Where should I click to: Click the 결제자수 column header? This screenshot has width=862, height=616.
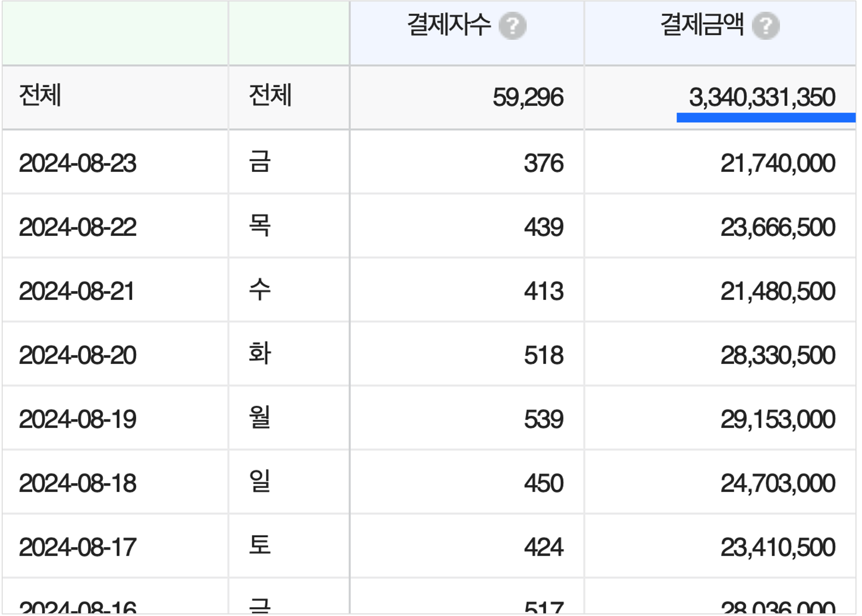(449, 25)
